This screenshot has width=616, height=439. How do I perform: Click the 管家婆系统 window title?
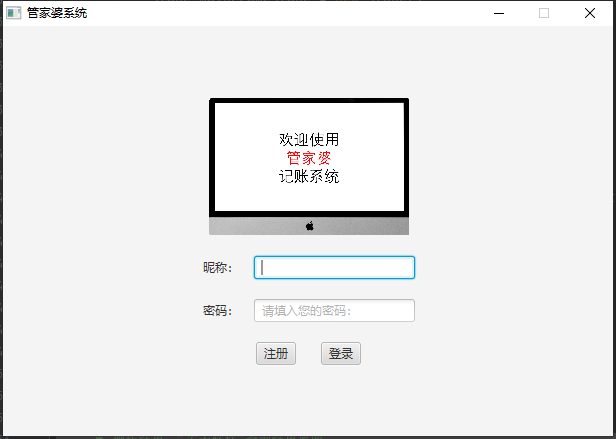(x=57, y=13)
